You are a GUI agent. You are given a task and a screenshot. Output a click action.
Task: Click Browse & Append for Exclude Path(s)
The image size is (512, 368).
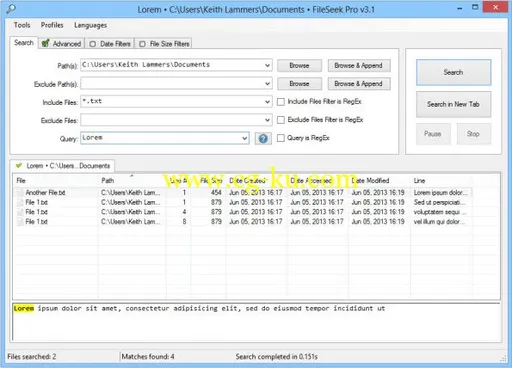coord(359,84)
